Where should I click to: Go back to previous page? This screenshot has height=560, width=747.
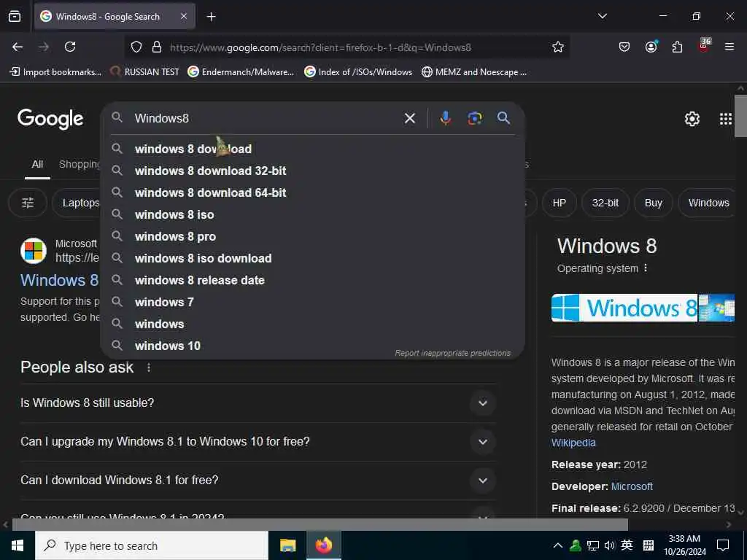click(x=18, y=47)
